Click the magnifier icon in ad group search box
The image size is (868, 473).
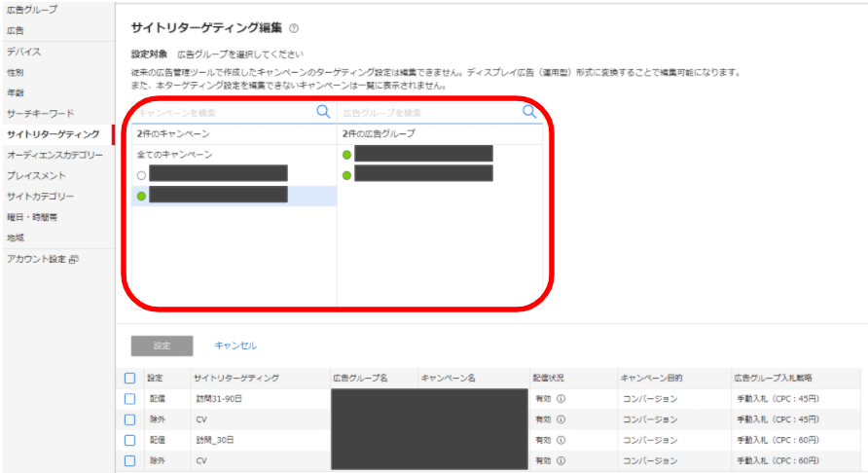(529, 112)
